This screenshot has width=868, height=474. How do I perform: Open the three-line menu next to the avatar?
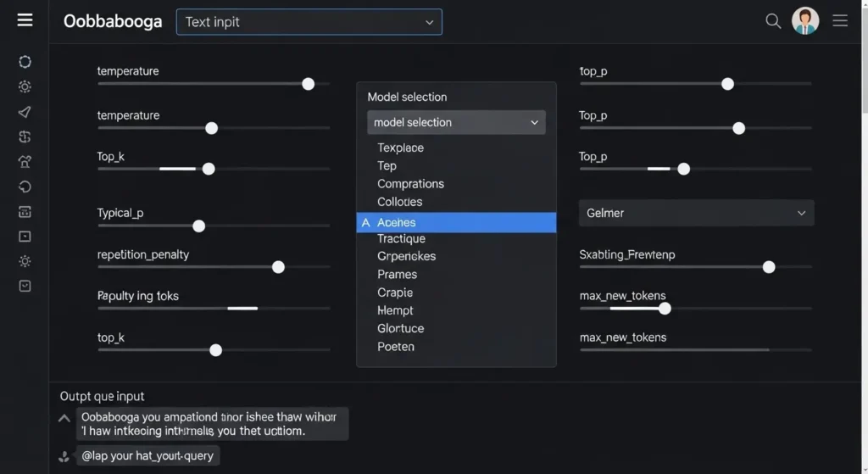tap(840, 21)
